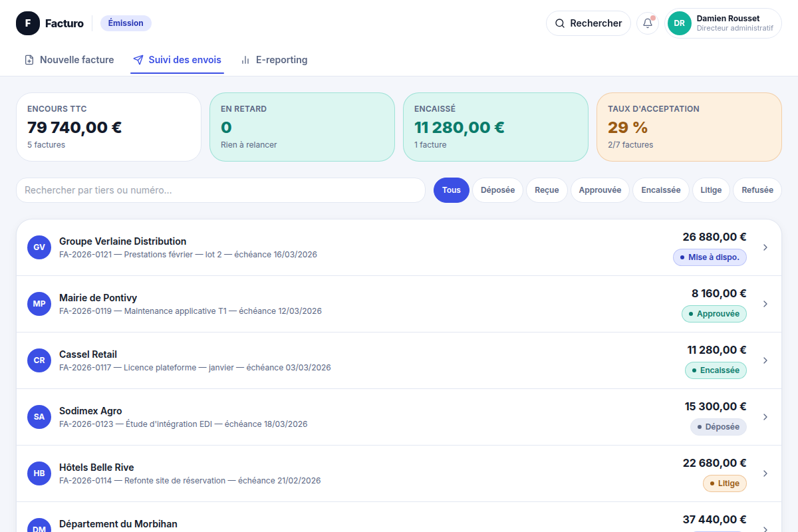Click the Rechercher button
The height and width of the screenshot is (532, 798).
point(589,23)
